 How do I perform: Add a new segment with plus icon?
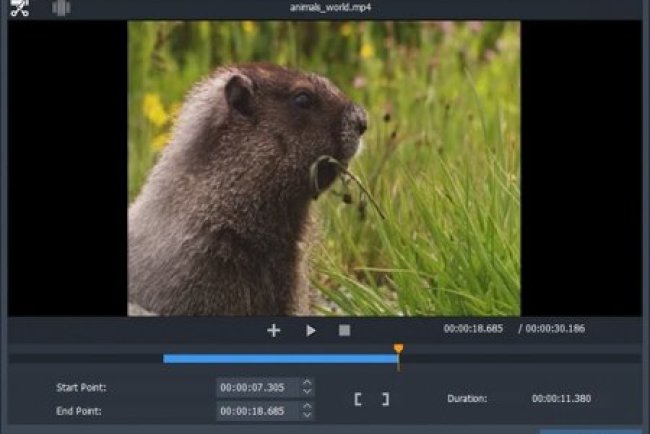coord(273,330)
